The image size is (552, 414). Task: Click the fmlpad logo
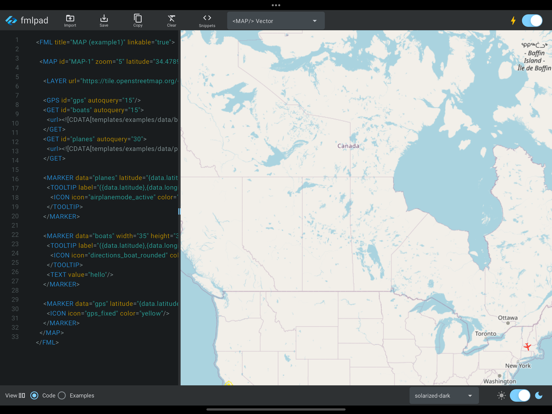pyautogui.click(x=27, y=20)
